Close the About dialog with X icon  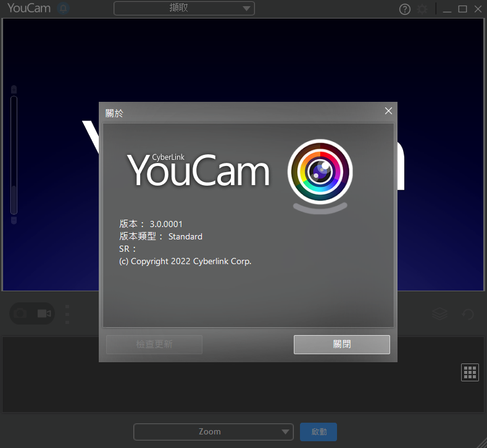[x=388, y=111]
